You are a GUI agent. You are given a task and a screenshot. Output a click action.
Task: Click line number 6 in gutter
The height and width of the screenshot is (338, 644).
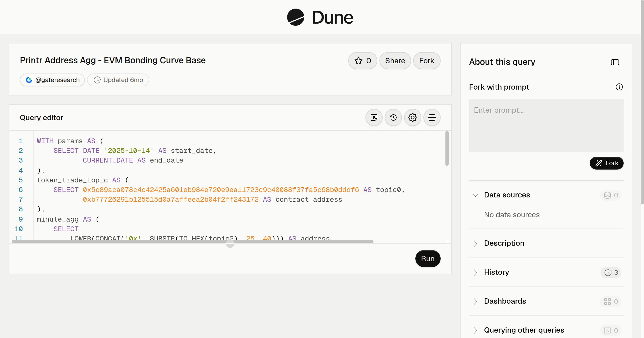(x=21, y=190)
